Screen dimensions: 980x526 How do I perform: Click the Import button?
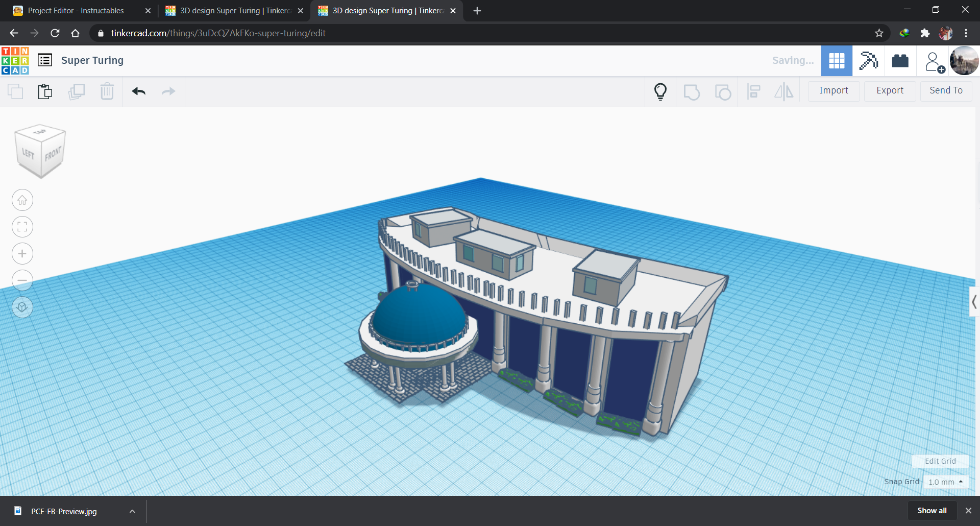834,91
